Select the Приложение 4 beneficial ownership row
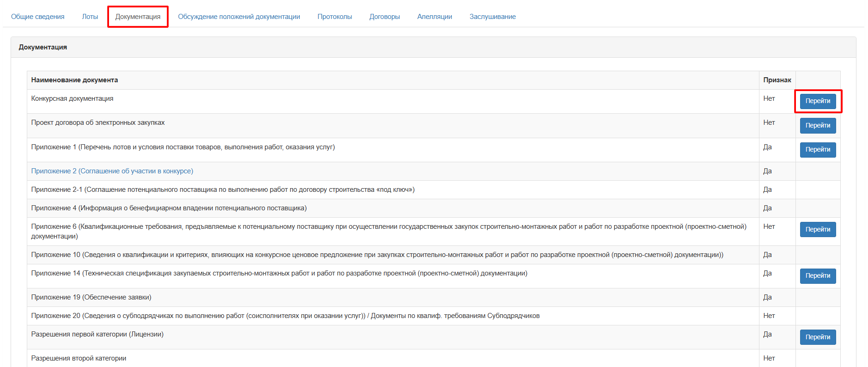The width and height of the screenshot is (868, 367). click(169, 208)
